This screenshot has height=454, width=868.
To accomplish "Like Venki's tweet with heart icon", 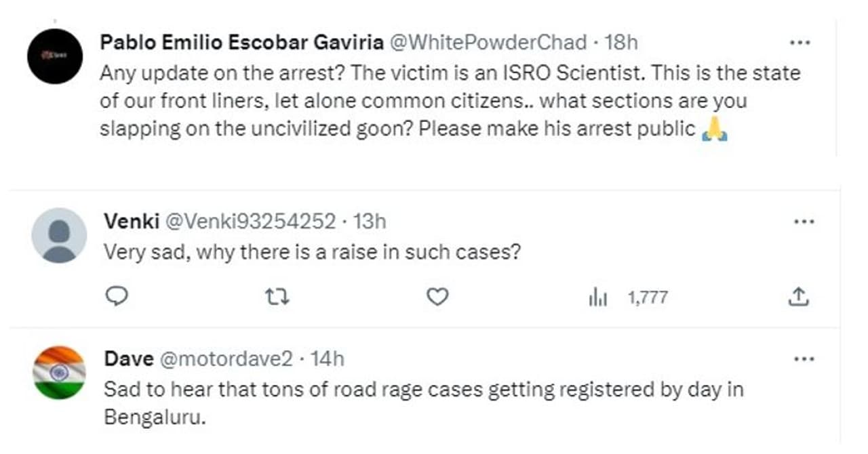I will [x=438, y=296].
